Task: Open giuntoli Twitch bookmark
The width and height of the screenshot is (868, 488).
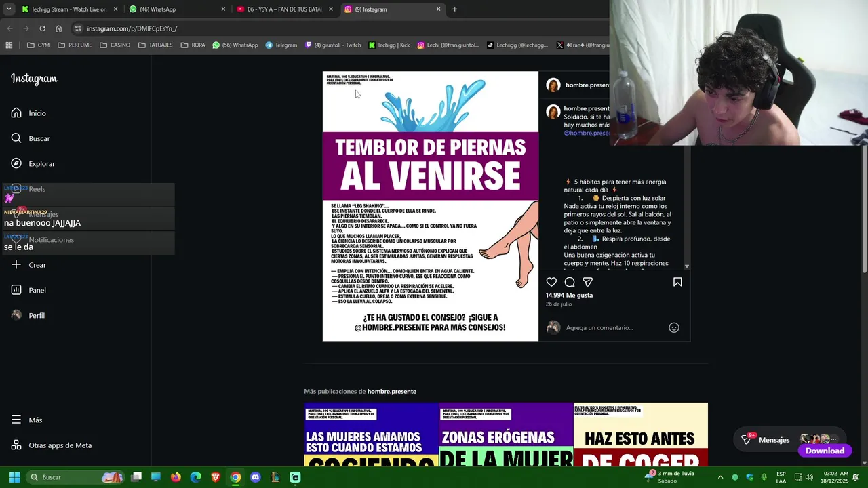Action: [x=333, y=45]
